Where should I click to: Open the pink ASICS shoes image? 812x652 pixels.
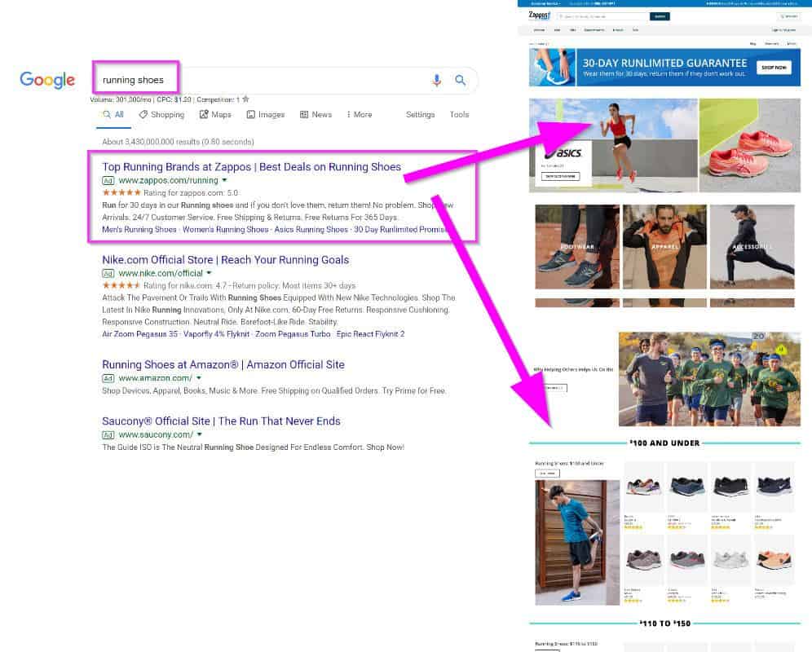pyautogui.click(x=749, y=146)
